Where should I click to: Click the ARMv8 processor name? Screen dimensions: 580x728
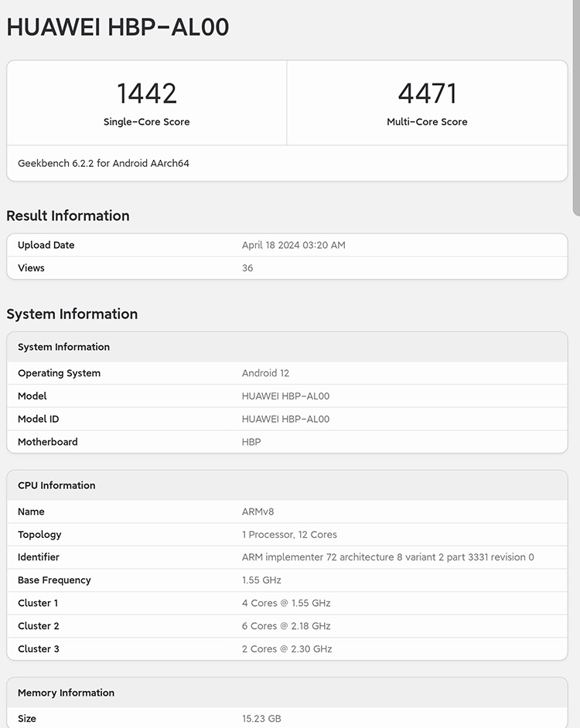[258, 512]
